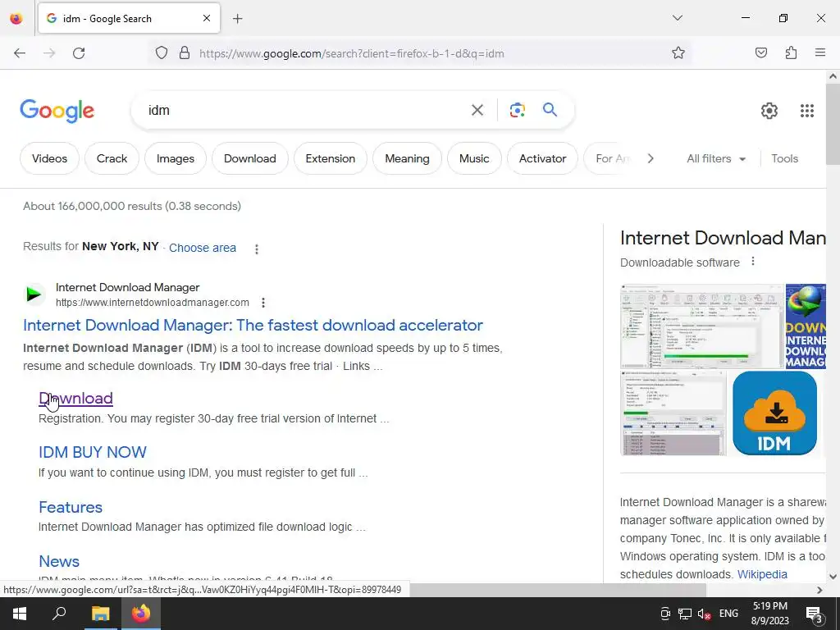Switch to Images results
Screen dimensions: 840x630
pos(176,158)
